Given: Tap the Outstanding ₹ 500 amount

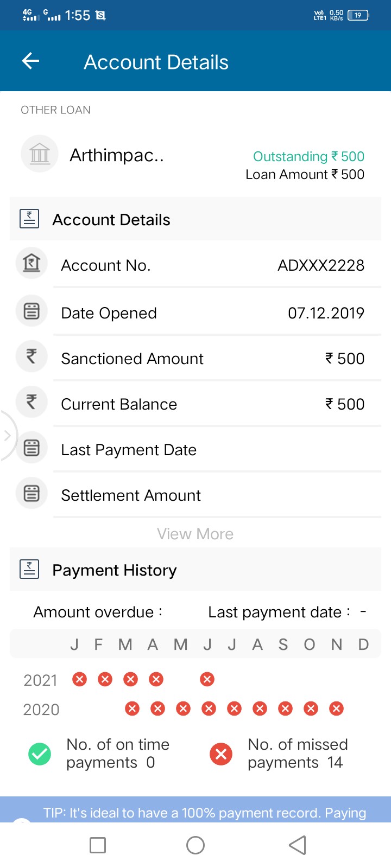Looking at the screenshot, I should [x=308, y=156].
